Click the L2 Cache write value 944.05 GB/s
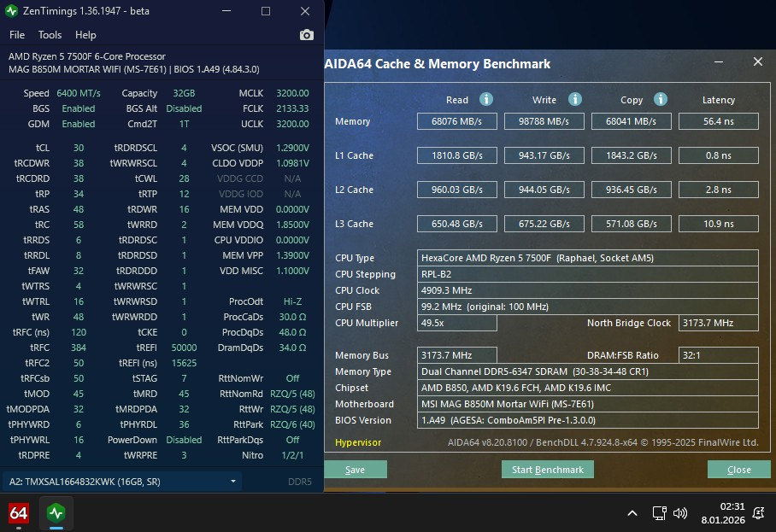776x532 pixels. tap(544, 190)
